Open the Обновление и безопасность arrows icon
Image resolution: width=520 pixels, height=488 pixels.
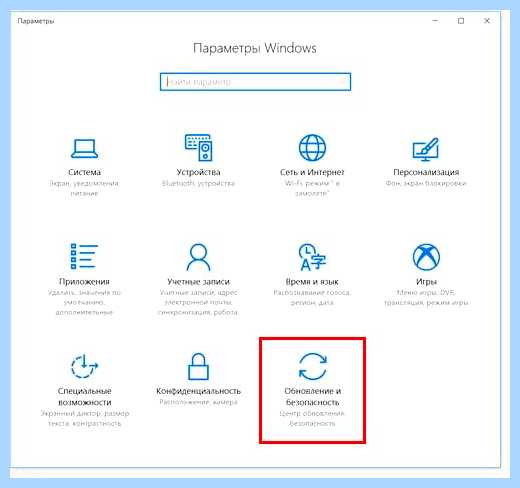click(312, 366)
